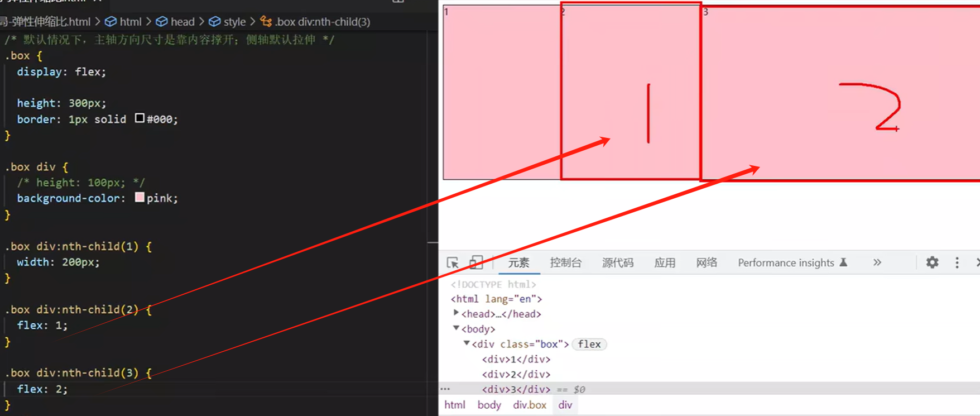Image resolution: width=980 pixels, height=416 pixels.
Task: Click the 弹性伸缩比.html file breadcrumb segment
Action: click(x=45, y=22)
